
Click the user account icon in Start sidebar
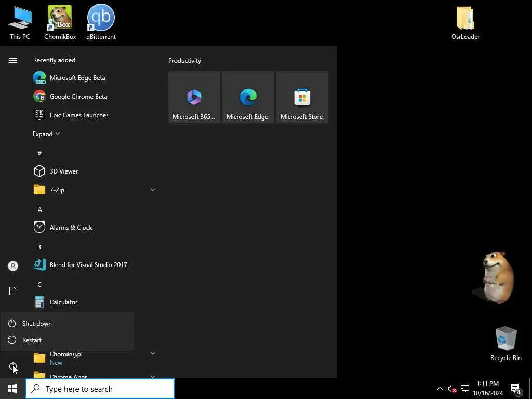coord(13,266)
